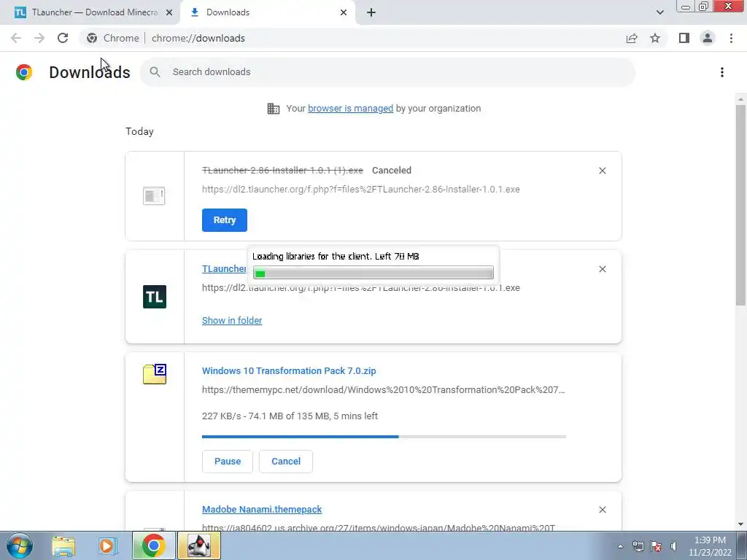
Task: Click the scrollbar down arrow
Action: point(740,524)
